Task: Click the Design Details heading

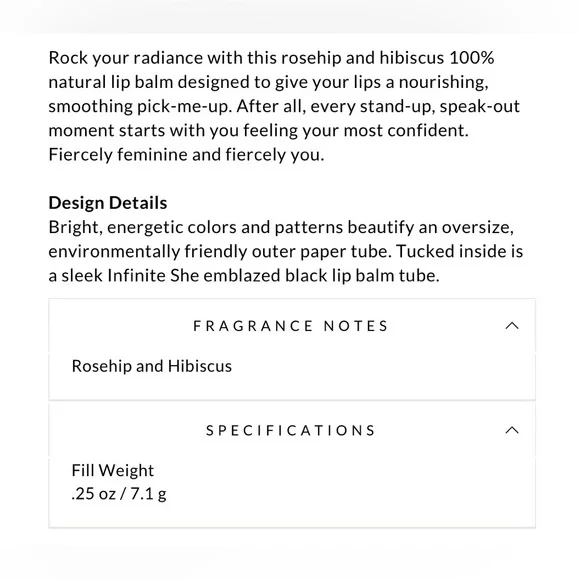Action: point(108,203)
